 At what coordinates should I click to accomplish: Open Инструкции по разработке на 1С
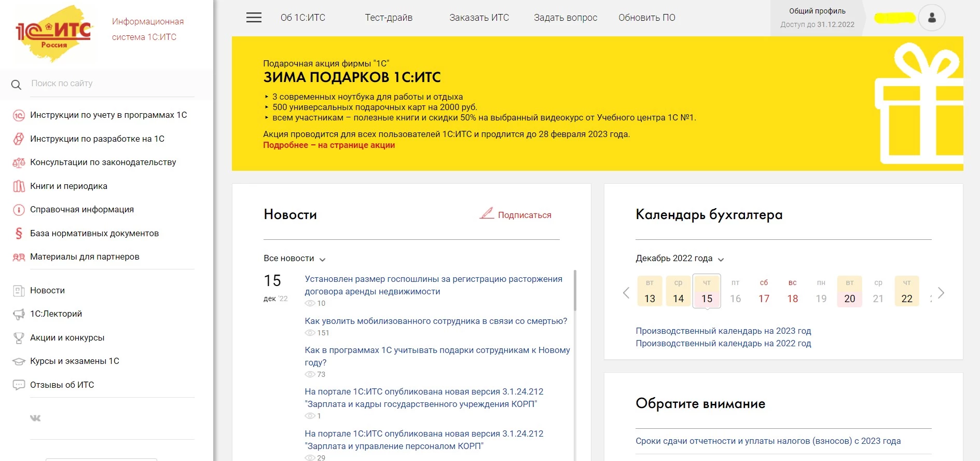[97, 139]
